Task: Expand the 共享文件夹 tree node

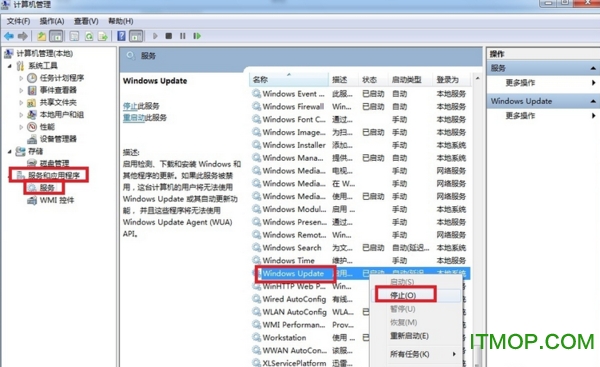Action: pos(21,103)
